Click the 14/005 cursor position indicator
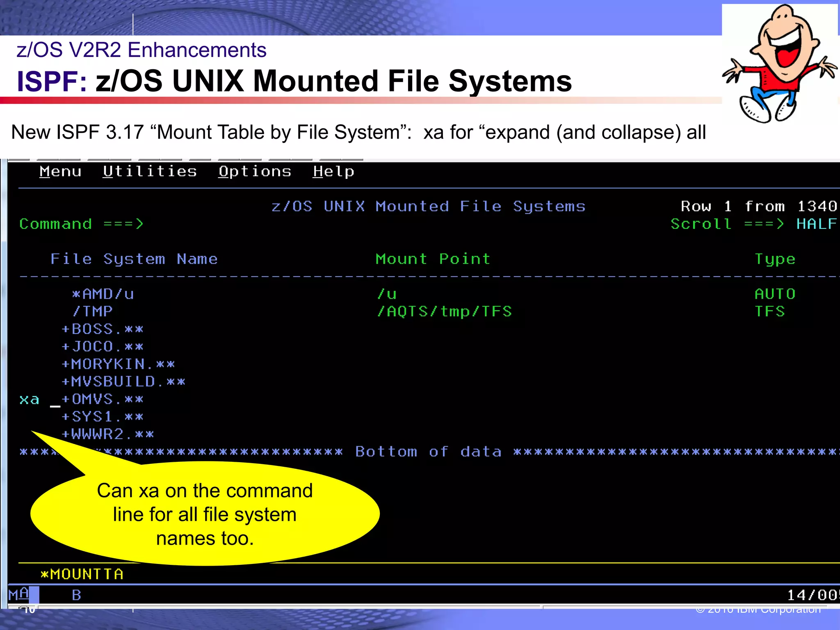This screenshot has height=630, width=840. click(x=813, y=595)
